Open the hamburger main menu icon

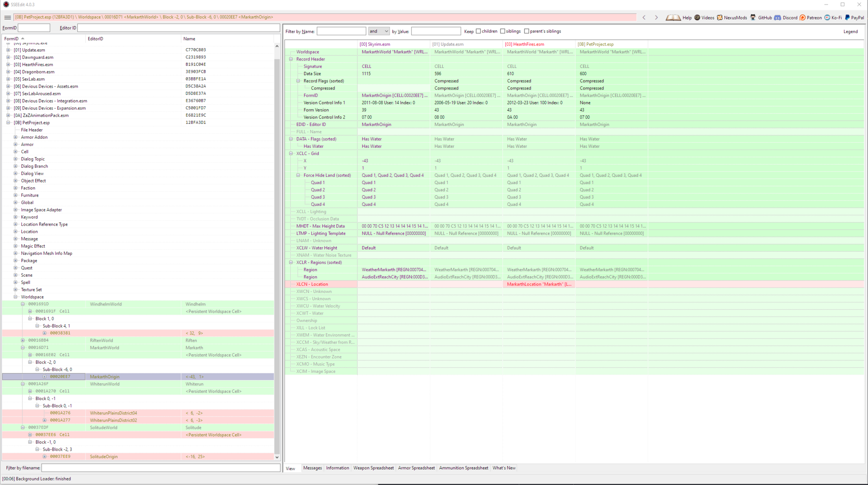pos(7,18)
